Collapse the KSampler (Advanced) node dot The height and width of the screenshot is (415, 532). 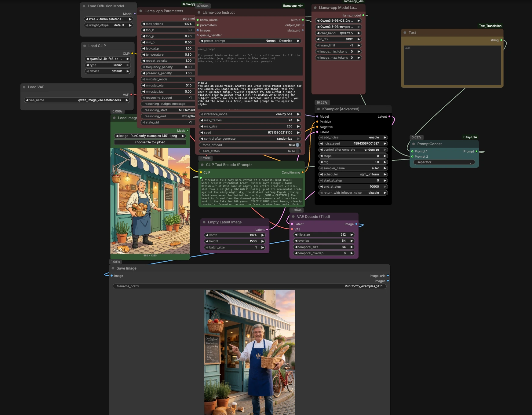319,109
